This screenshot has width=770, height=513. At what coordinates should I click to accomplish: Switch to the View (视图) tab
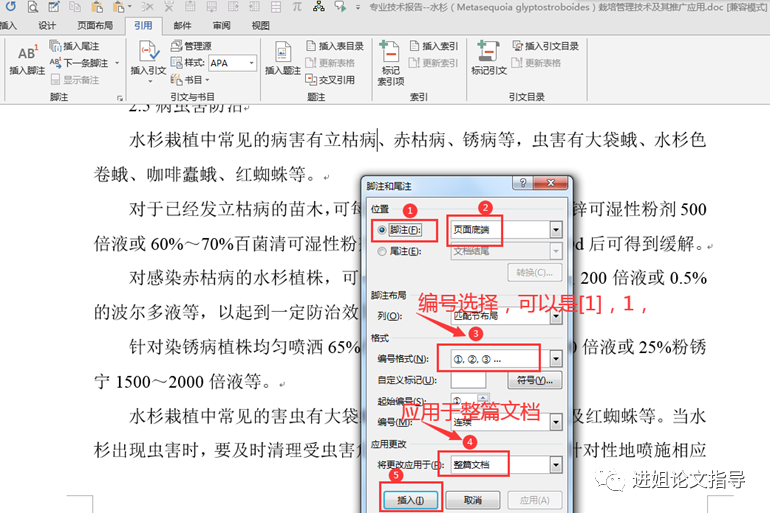[260, 26]
